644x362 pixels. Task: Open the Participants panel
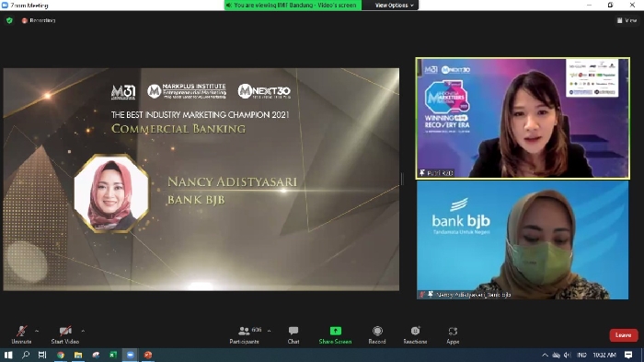(245, 335)
